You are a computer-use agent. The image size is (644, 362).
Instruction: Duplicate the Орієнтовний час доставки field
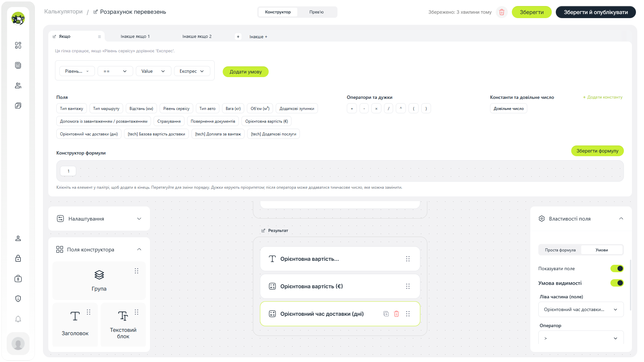tap(386, 314)
